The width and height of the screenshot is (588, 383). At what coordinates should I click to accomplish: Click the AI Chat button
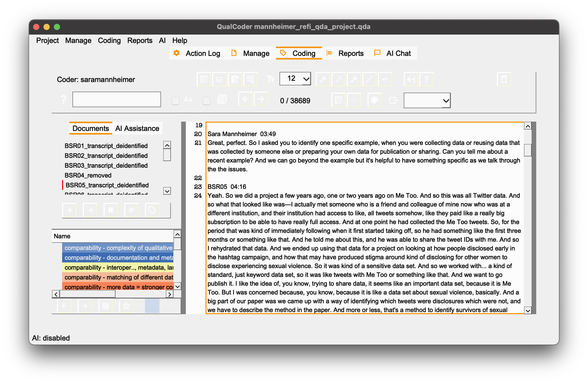(398, 53)
